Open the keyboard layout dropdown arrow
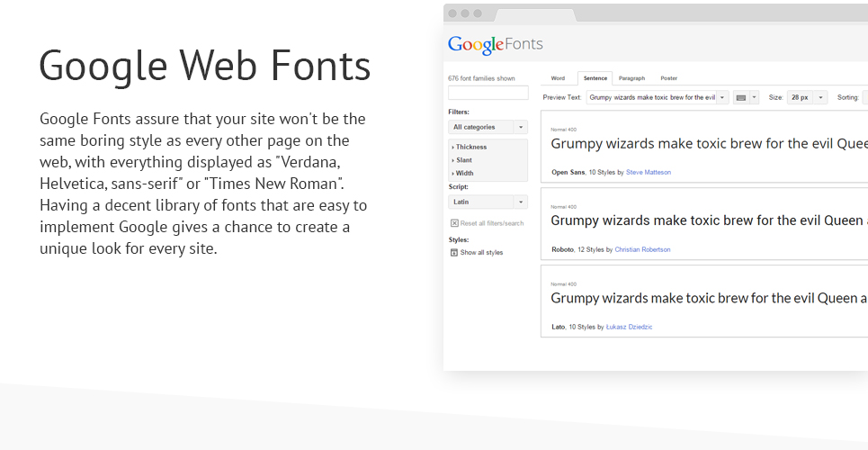The height and width of the screenshot is (450, 868). point(754,97)
